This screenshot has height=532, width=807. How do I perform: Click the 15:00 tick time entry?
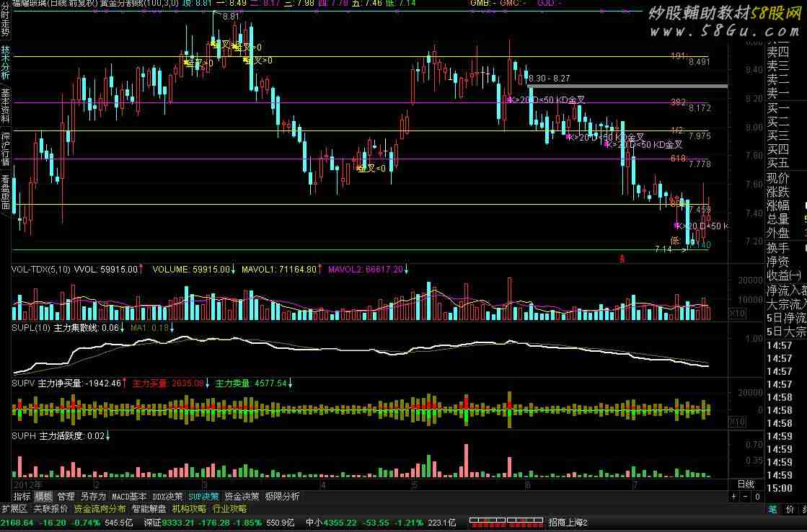[x=779, y=488]
